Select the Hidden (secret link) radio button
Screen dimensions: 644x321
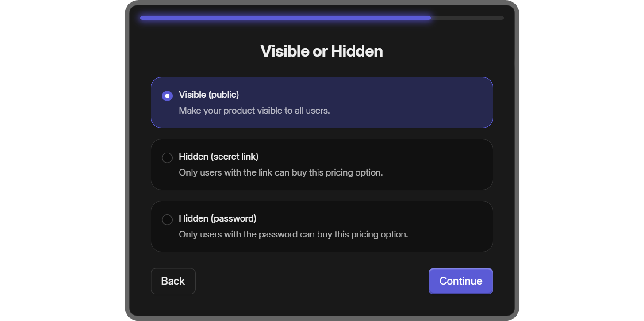click(167, 157)
